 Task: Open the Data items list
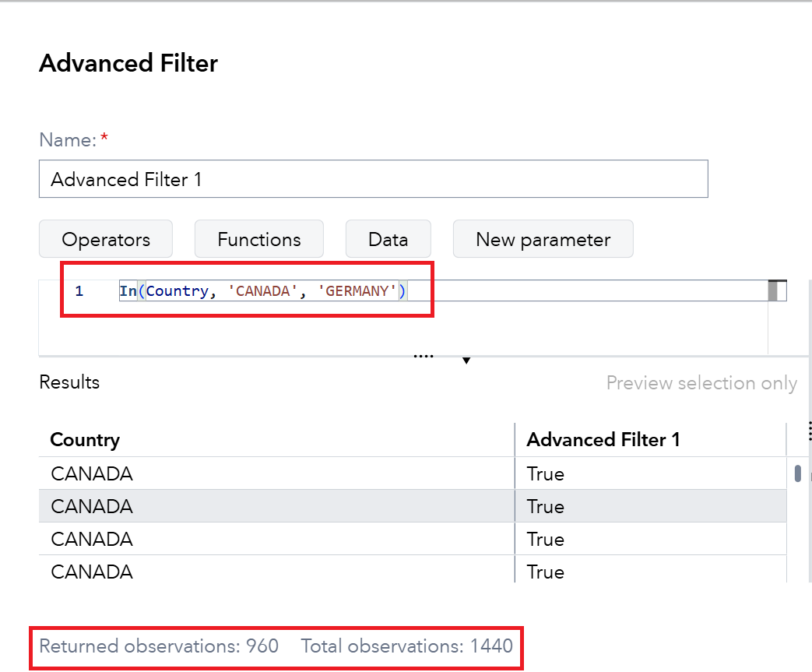[x=388, y=239]
